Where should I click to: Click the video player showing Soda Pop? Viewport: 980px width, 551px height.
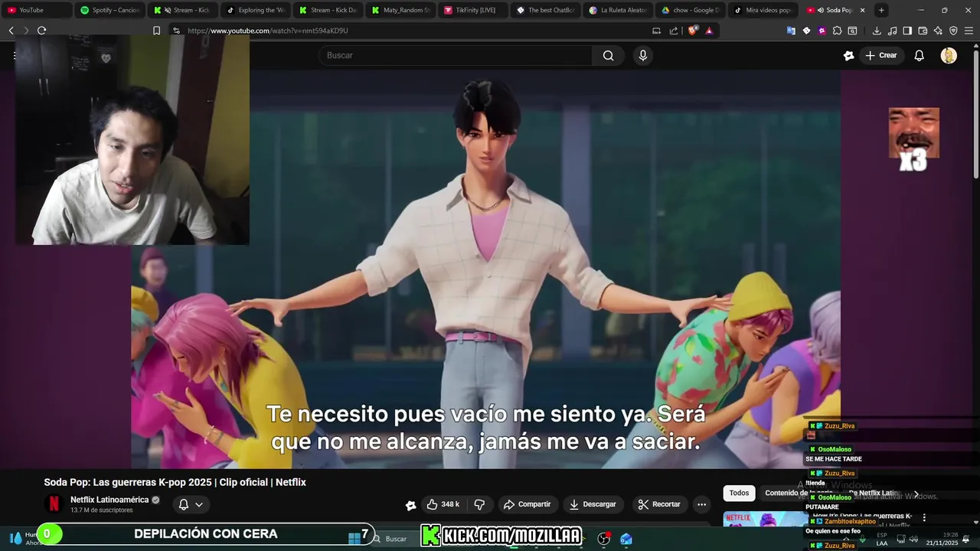[x=485, y=269]
